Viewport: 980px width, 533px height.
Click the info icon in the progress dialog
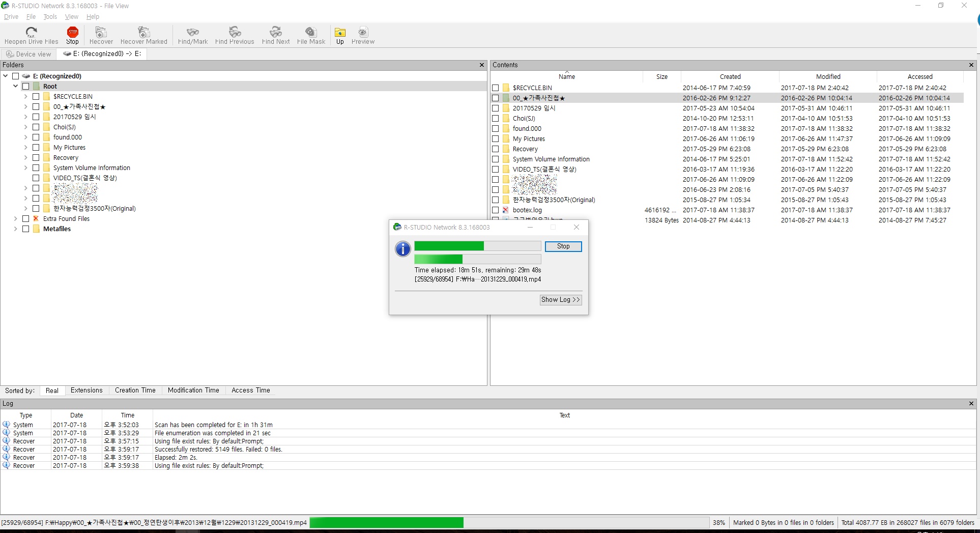pyautogui.click(x=402, y=249)
